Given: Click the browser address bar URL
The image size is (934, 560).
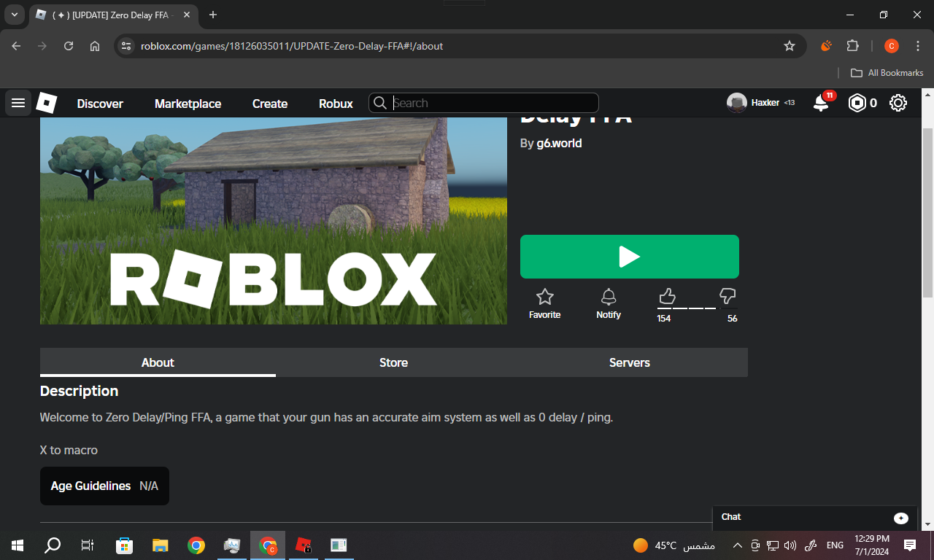Looking at the screenshot, I should 292,46.
